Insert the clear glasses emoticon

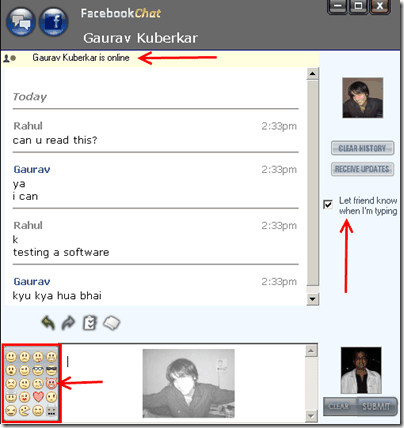point(38,370)
